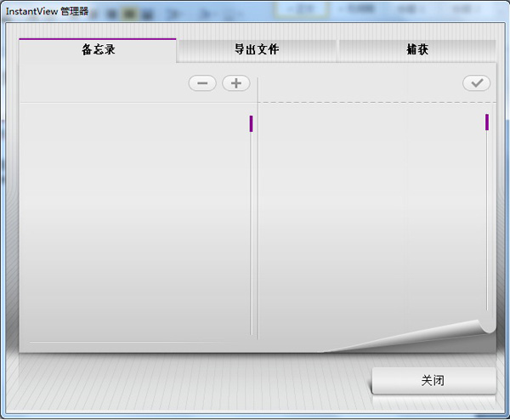Click the checkmark confirm button
The image size is (510, 420).
477,83
